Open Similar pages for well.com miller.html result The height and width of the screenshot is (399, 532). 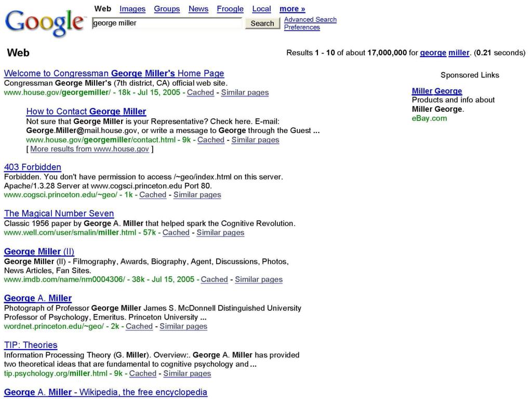220,233
